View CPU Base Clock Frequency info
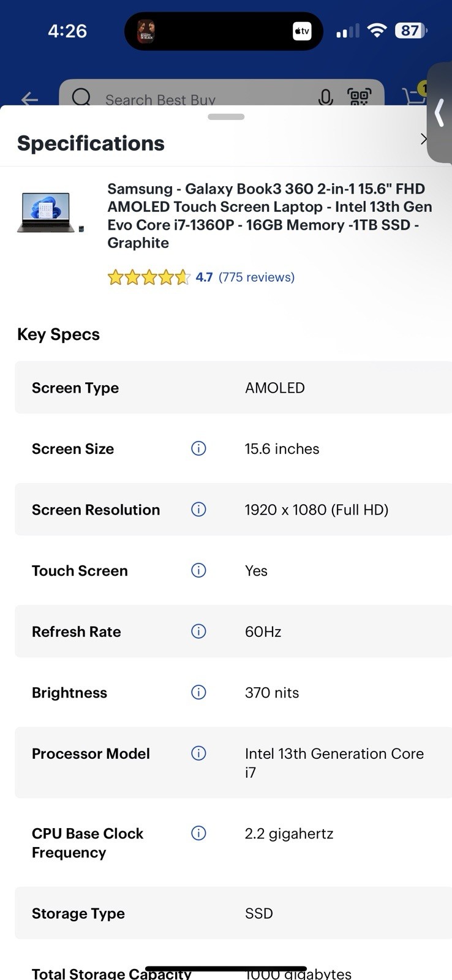The height and width of the screenshot is (980, 452). pyautogui.click(x=198, y=833)
